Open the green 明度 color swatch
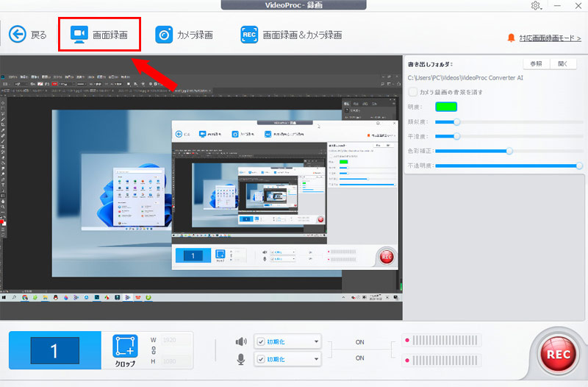 (x=446, y=107)
